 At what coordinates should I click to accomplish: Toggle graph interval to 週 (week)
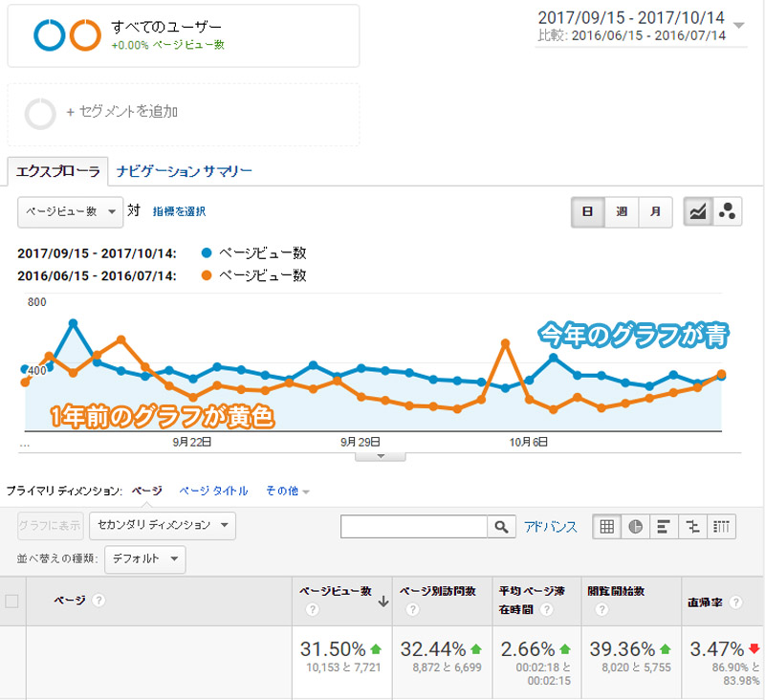coord(622,212)
